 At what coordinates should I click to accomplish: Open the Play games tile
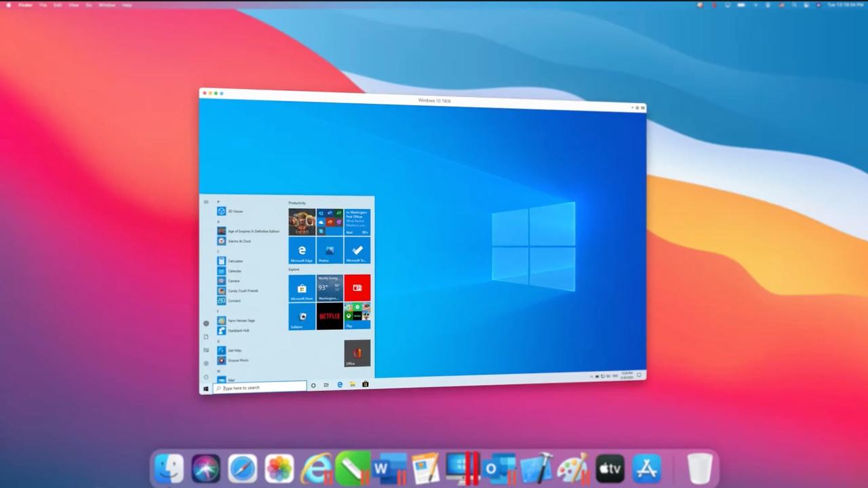click(357, 316)
